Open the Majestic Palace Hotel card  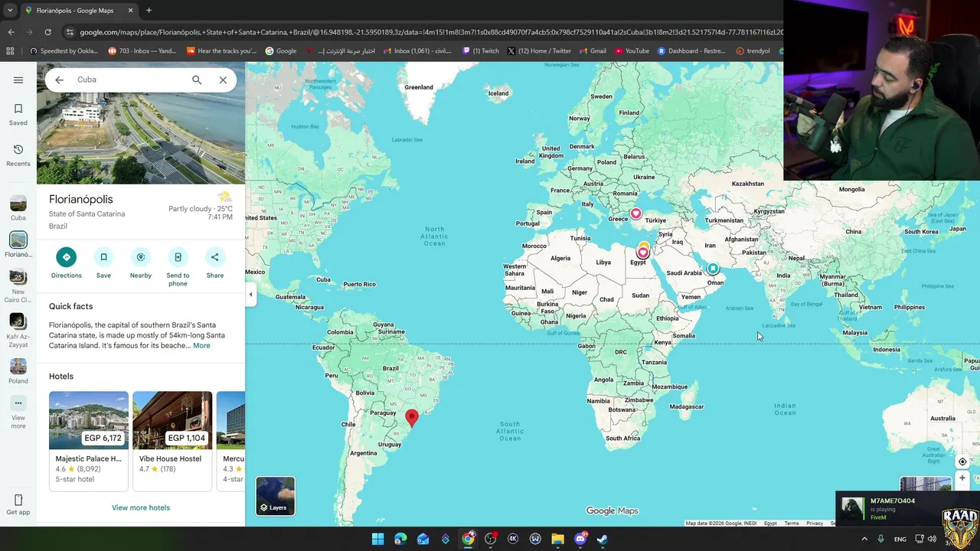tap(89, 441)
